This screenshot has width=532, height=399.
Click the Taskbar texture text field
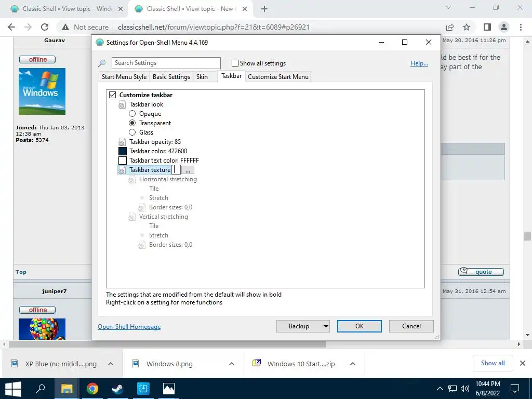point(176,170)
